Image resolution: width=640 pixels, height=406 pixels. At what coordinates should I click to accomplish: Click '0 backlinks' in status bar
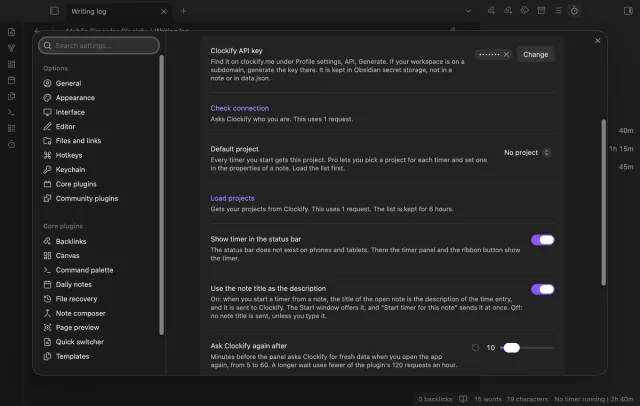pos(435,399)
